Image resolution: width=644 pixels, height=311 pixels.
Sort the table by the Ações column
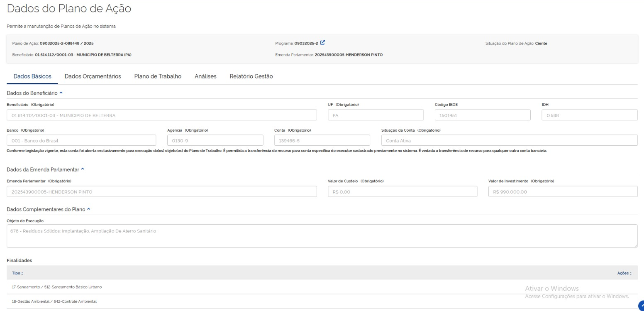[x=624, y=272]
